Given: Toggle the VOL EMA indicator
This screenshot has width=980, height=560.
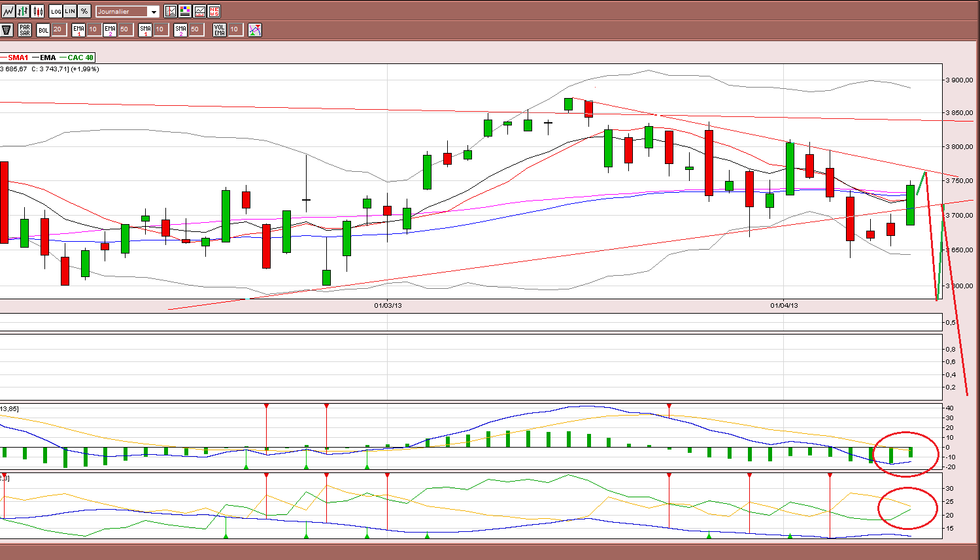Looking at the screenshot, I should coord(220,29).
